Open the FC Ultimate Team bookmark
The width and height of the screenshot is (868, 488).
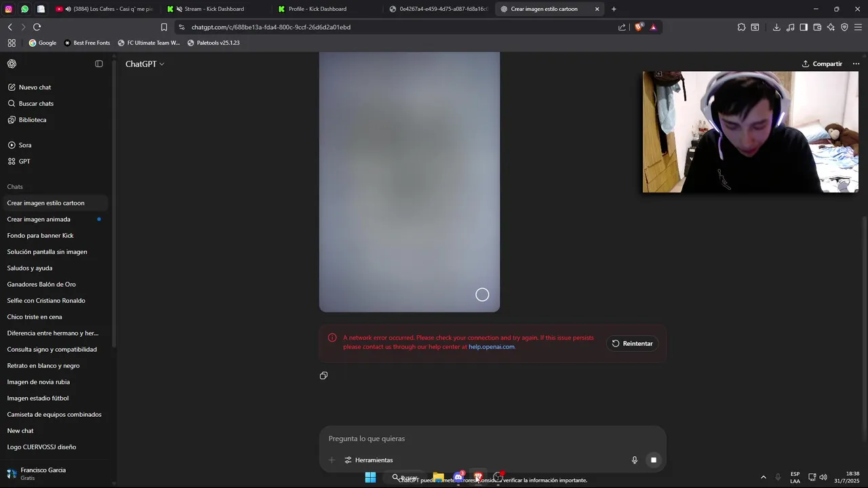coord(149,43)
